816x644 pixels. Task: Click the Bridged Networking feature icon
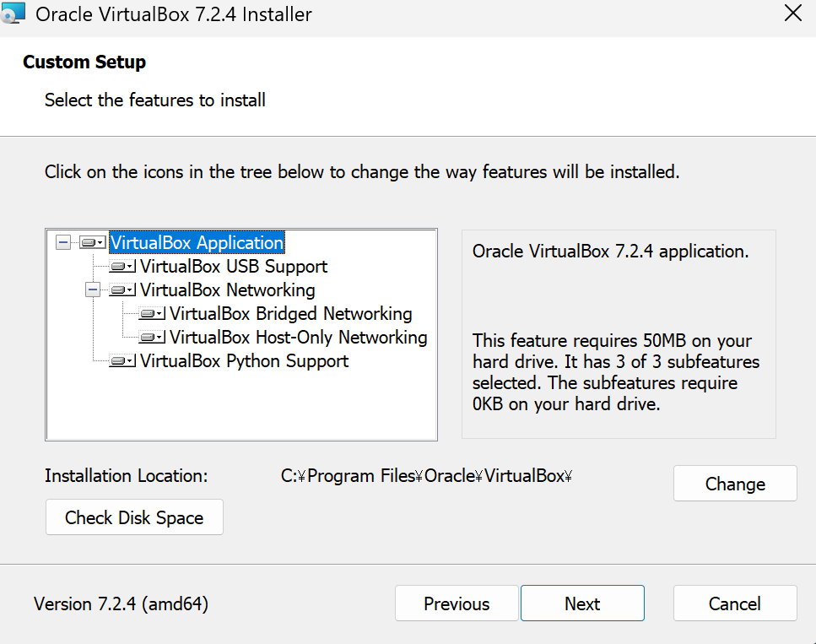click(151, 314)
